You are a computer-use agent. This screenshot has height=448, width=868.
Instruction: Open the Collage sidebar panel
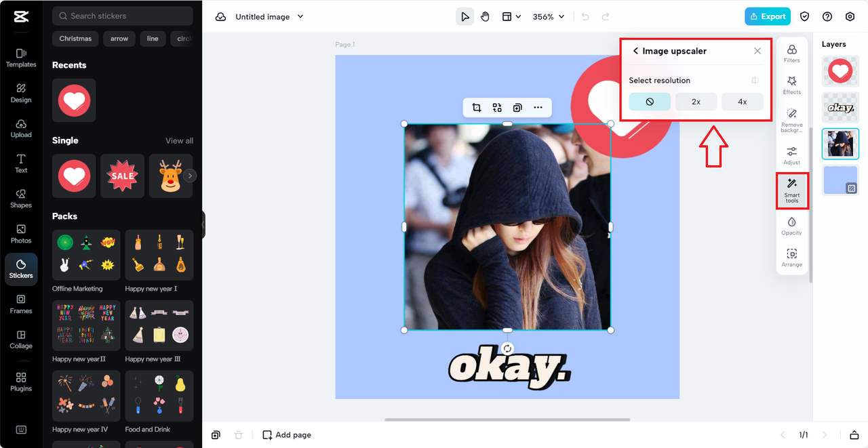click(21, 340)
